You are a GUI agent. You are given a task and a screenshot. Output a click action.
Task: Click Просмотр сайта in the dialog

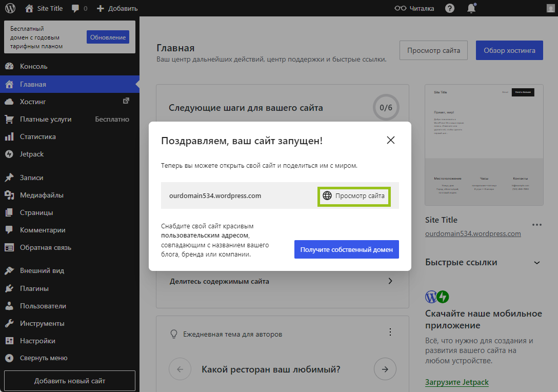coord(354,196)
